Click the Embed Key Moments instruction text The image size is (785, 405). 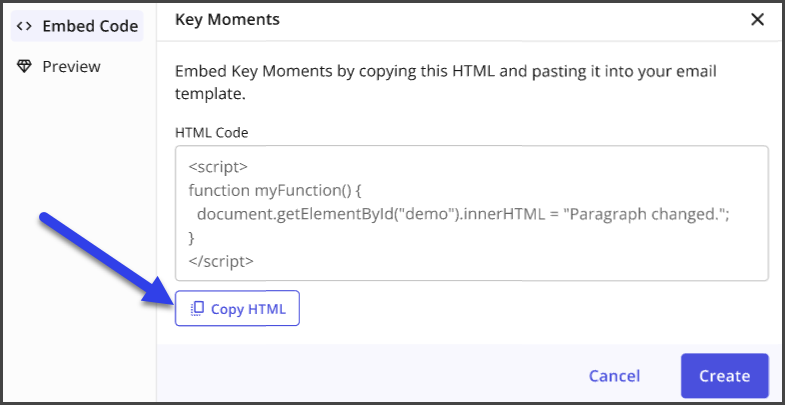[x=446, y=82]
